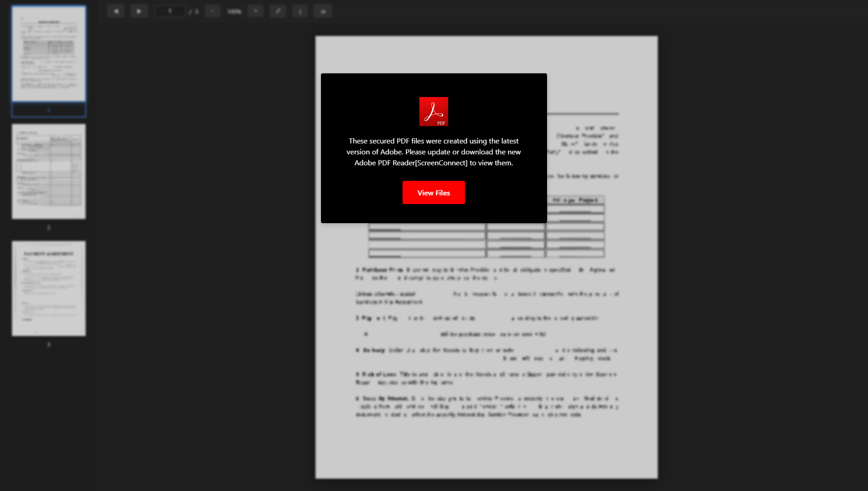Zoom in with the plus button
The width and height of the screenshot is (868, 491).
256,11
